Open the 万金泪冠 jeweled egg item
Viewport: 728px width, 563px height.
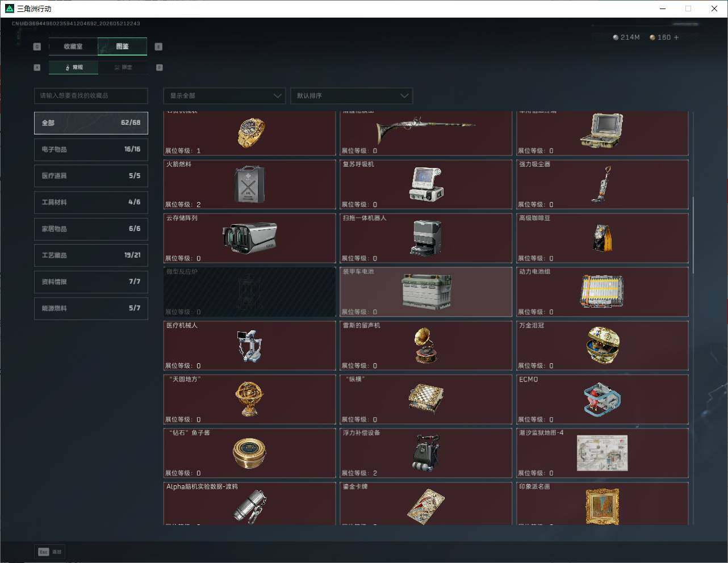603,346
